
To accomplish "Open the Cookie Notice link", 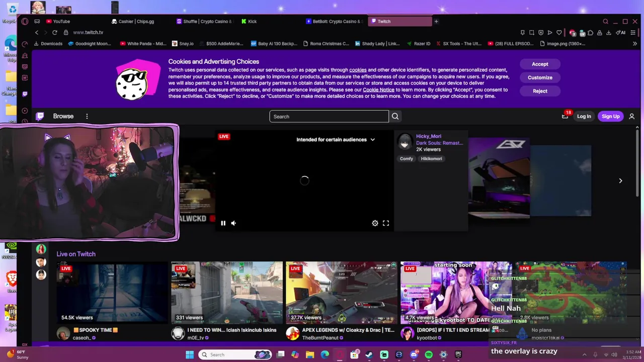I will click(378, 89).
